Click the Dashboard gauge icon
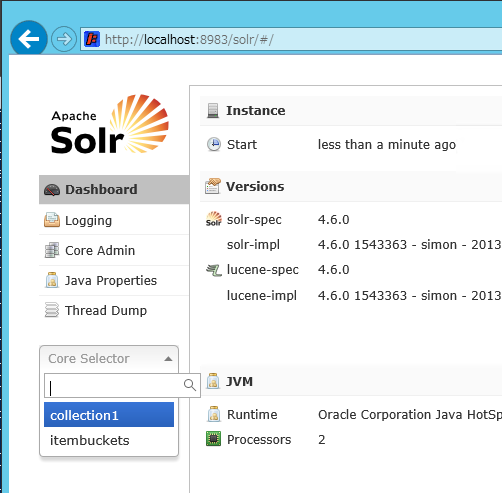This screenshot has width=502, height=493. tap(52, 190)
